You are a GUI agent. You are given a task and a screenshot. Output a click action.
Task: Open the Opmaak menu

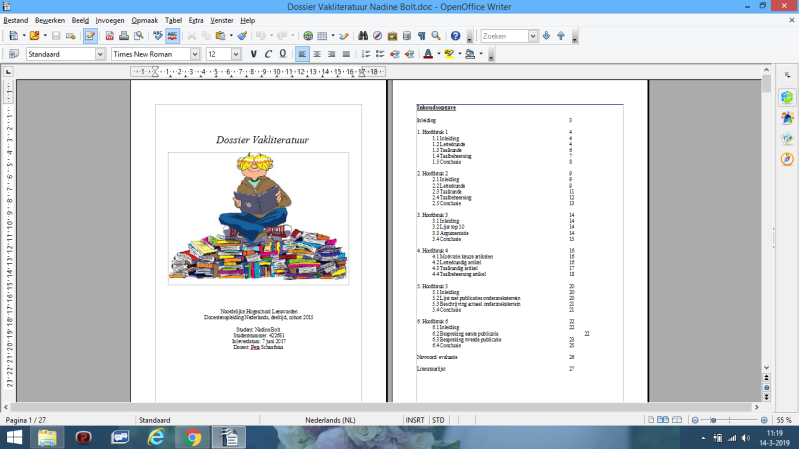[144, 20]
